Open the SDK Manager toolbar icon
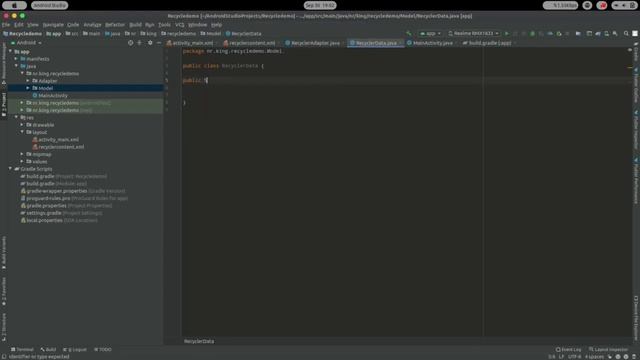 click(x=615, y=33)
